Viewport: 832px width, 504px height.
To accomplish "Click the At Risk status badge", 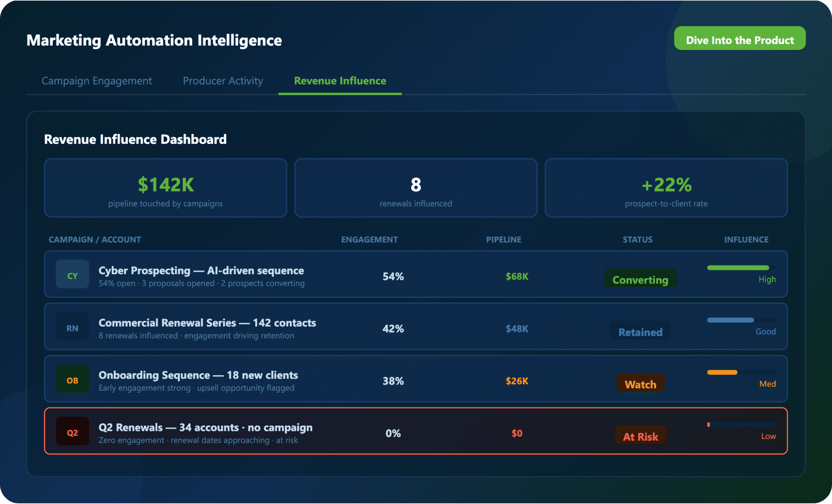I will 640,437.
